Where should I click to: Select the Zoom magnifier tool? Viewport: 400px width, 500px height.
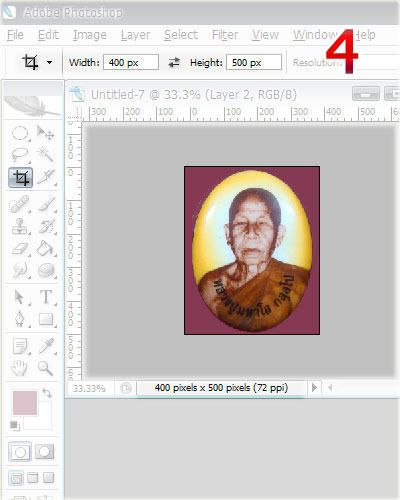45,368
